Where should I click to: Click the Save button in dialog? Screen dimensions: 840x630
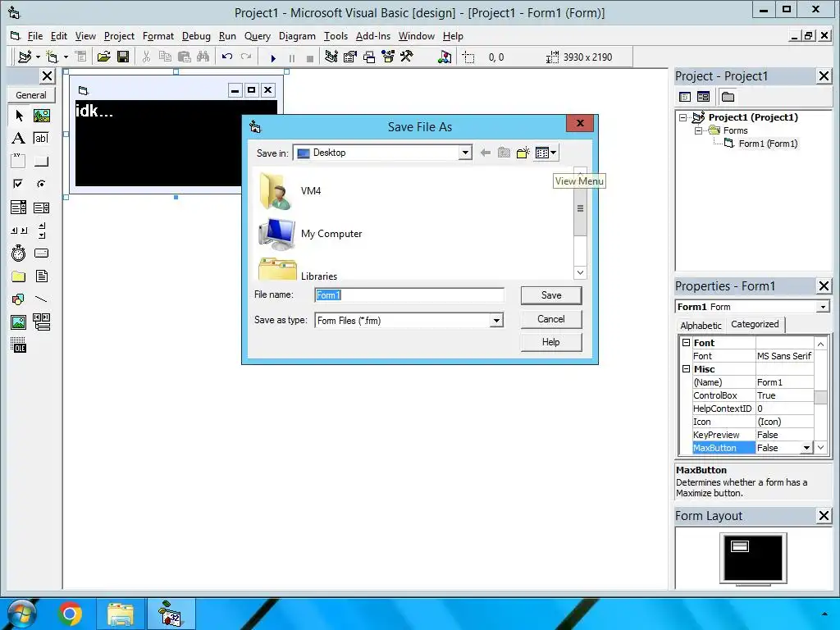[551, 295]
